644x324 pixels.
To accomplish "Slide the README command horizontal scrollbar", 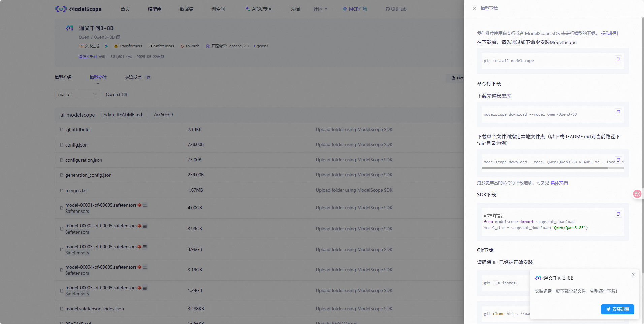I will pos(545,168).
